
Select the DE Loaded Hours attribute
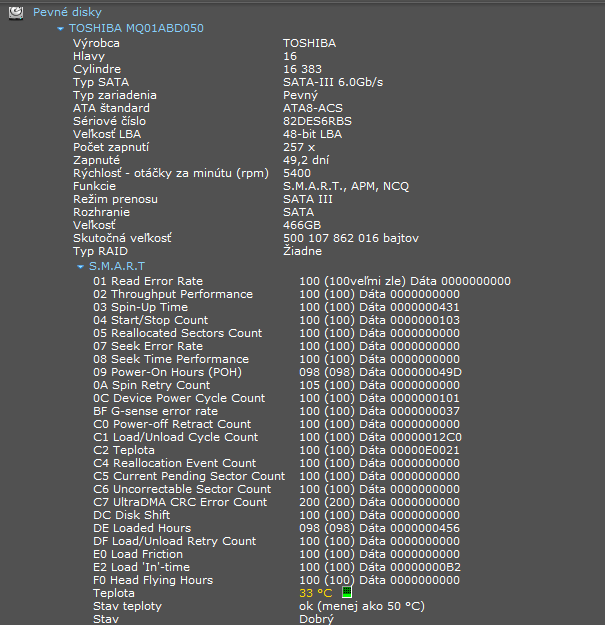point(142,528)
